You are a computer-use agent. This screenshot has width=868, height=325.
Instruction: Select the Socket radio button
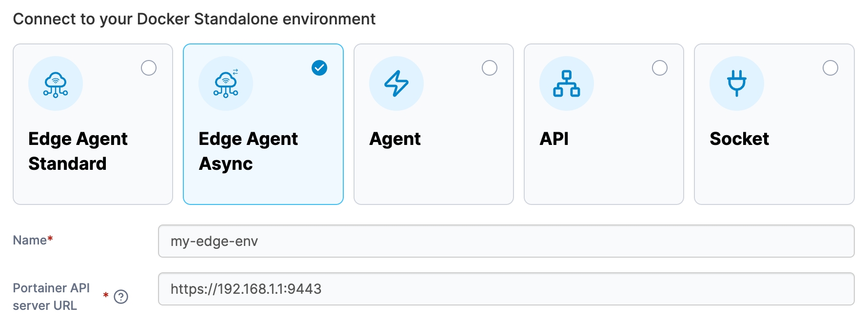(830, 68)
